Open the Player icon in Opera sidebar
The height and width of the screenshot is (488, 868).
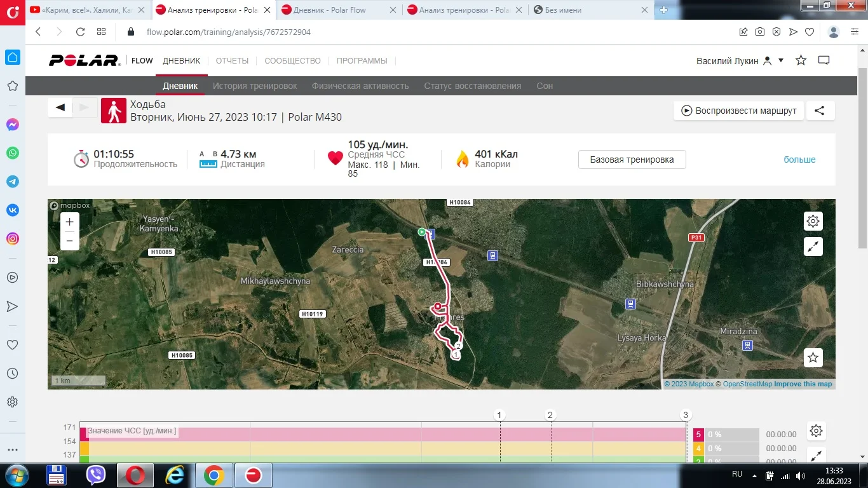pos(13,278)
